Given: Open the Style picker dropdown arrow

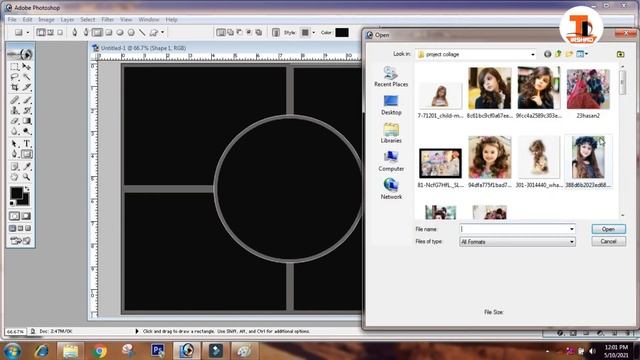Looking at the screenshot, I should (313, 32).
